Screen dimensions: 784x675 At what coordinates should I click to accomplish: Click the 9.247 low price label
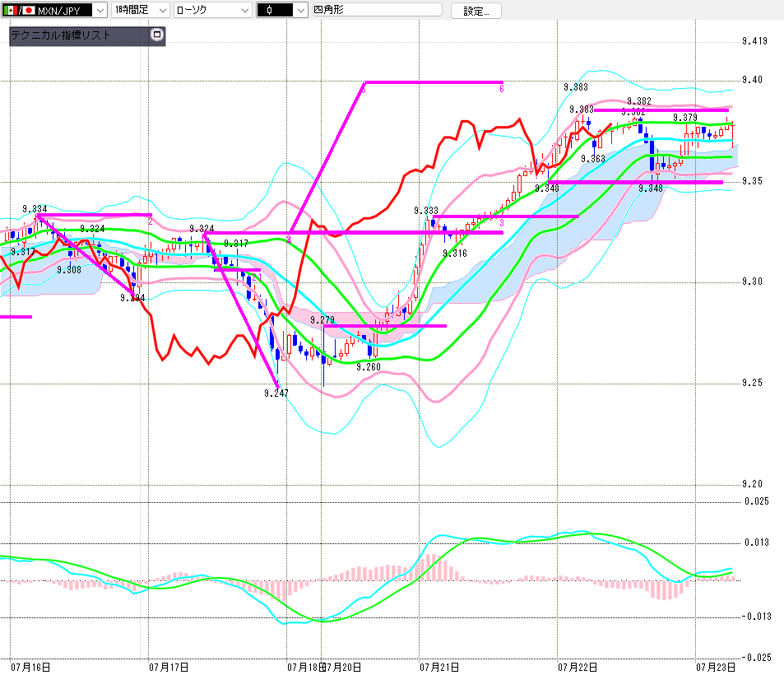click(x=276, y=393)
